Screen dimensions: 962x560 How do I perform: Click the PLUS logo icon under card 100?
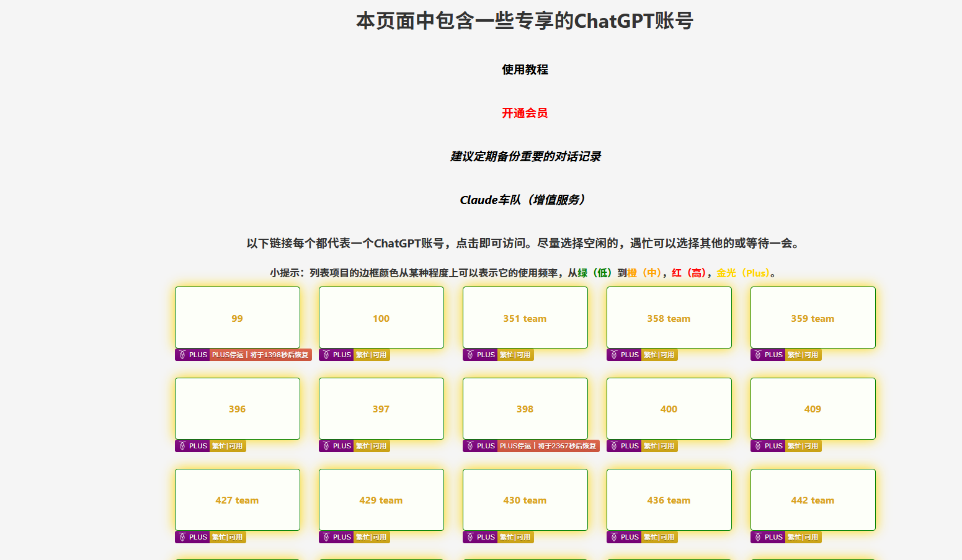pyautogui.click(x=326, y=355)
